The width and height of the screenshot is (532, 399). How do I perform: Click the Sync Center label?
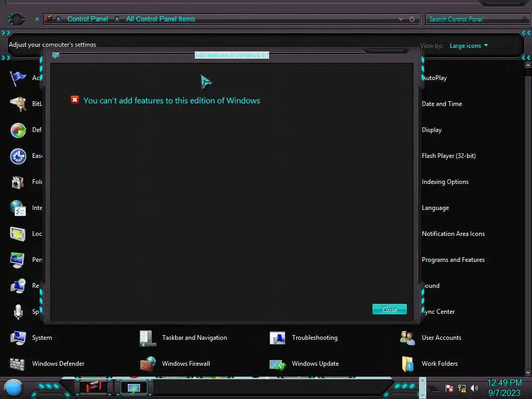click(438, 312)
